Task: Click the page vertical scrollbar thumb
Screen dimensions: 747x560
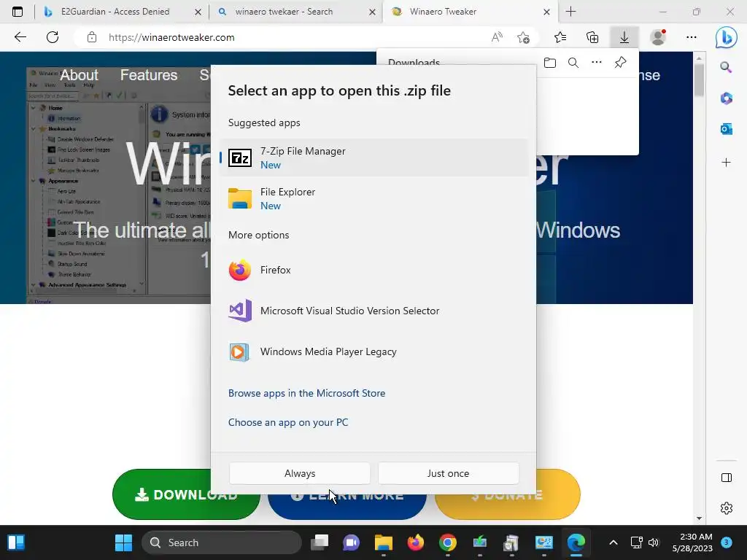Action: click(x=699, y=80)
